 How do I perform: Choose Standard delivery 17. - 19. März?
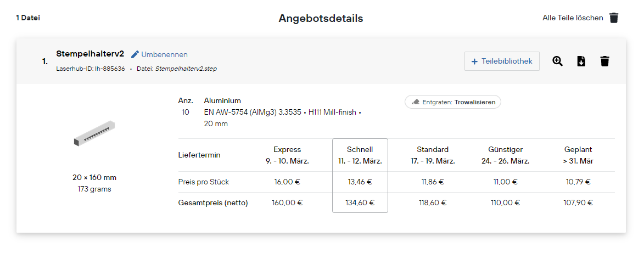pyautogui.click(x=433, y=155)
